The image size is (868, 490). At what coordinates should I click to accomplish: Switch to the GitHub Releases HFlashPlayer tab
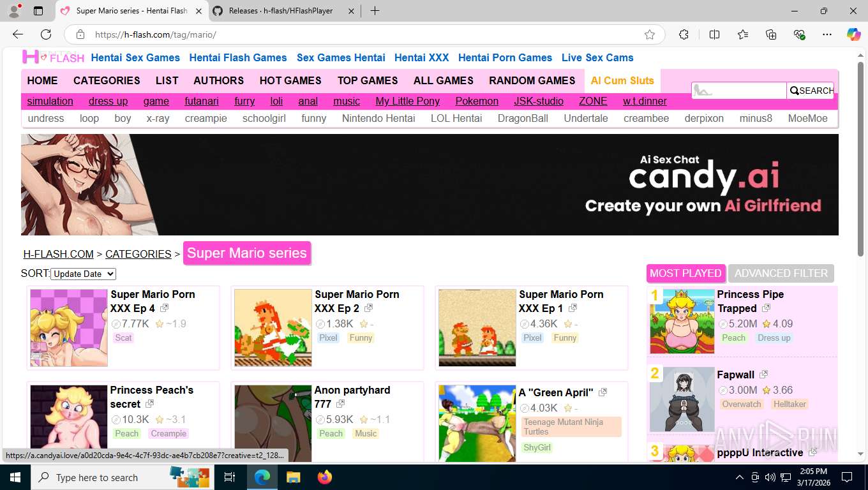[x=281, y=11]
